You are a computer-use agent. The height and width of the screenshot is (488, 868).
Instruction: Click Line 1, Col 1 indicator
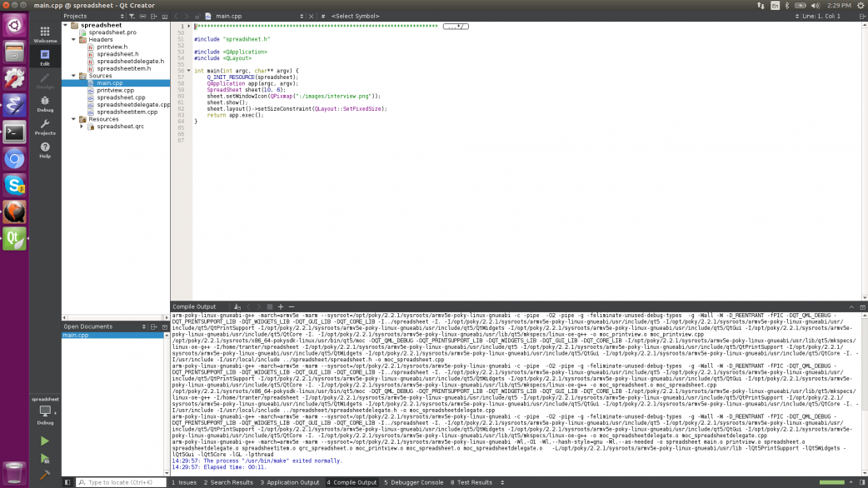tap(827, 16)
